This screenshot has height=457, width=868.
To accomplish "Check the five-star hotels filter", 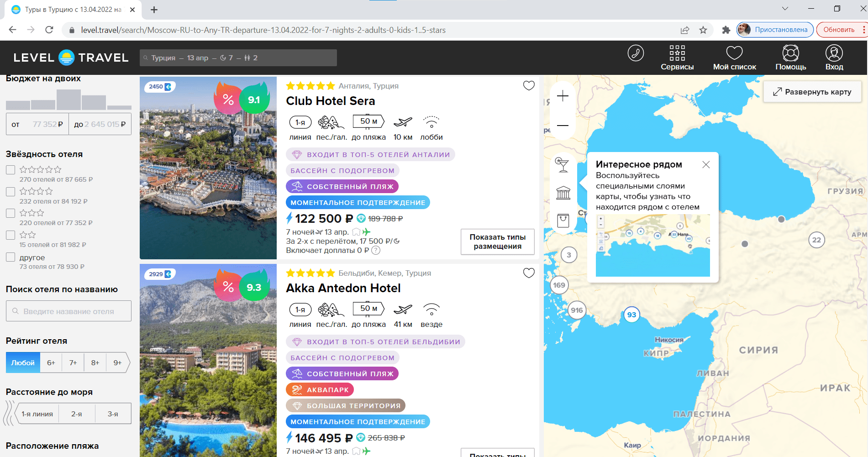I will coord(11,170).
